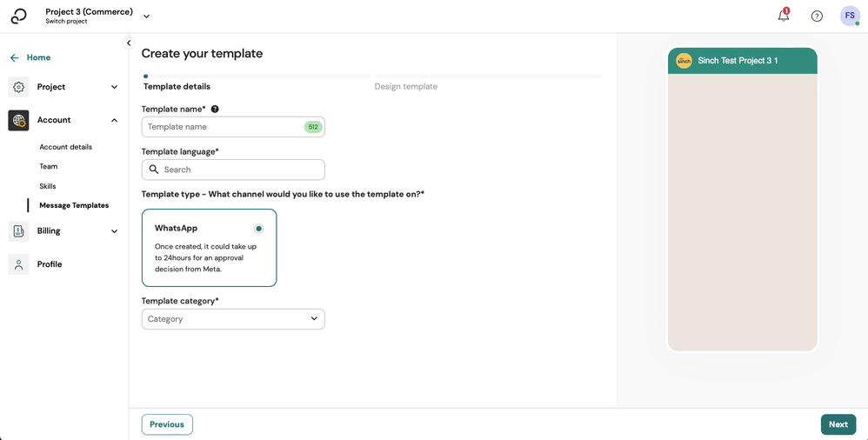
Task: Open the Template category dropdown
Action: pos(233,319)
